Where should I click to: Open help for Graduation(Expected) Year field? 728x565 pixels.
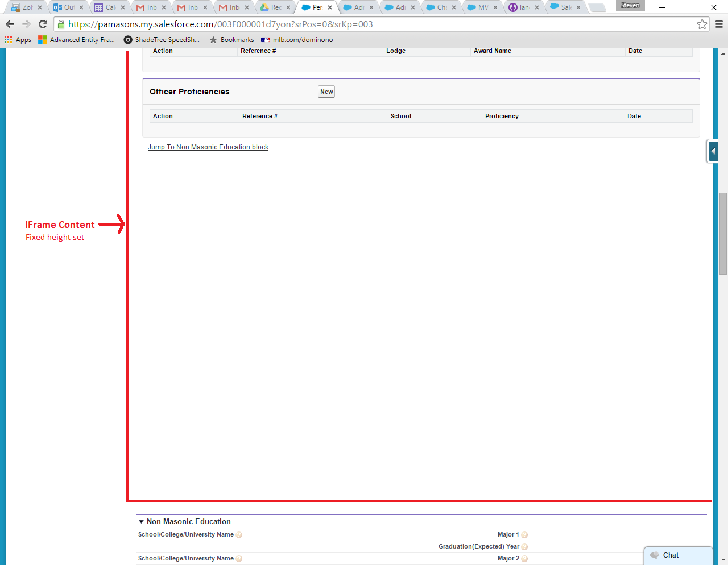pyautogui.click(x=524, y=546)
